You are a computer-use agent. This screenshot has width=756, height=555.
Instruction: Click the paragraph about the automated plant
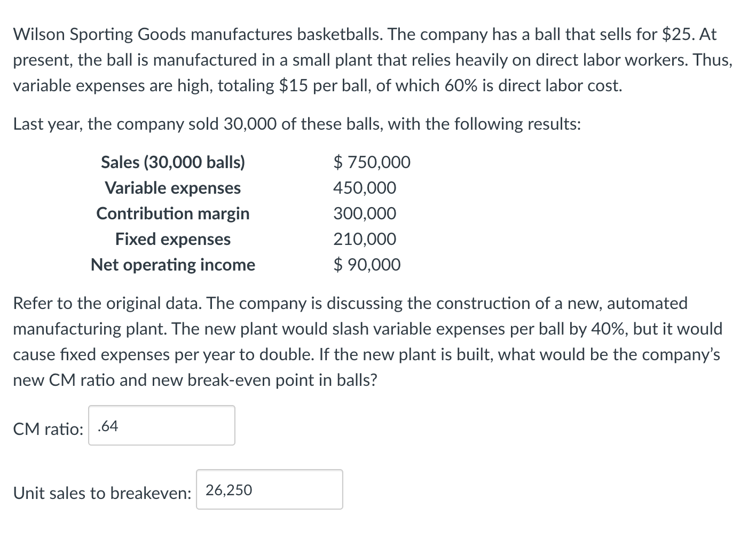(366, 329)
